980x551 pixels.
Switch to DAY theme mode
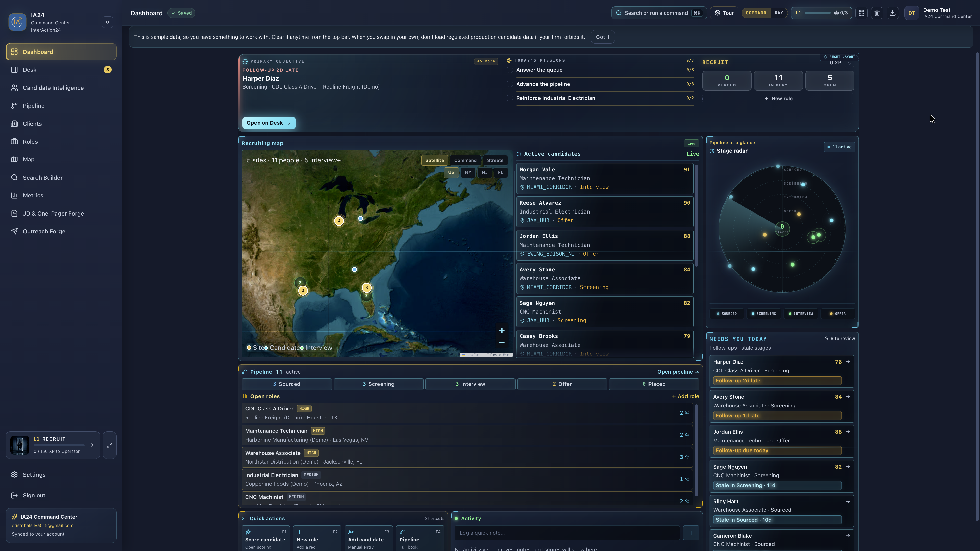tap(779, 13)
